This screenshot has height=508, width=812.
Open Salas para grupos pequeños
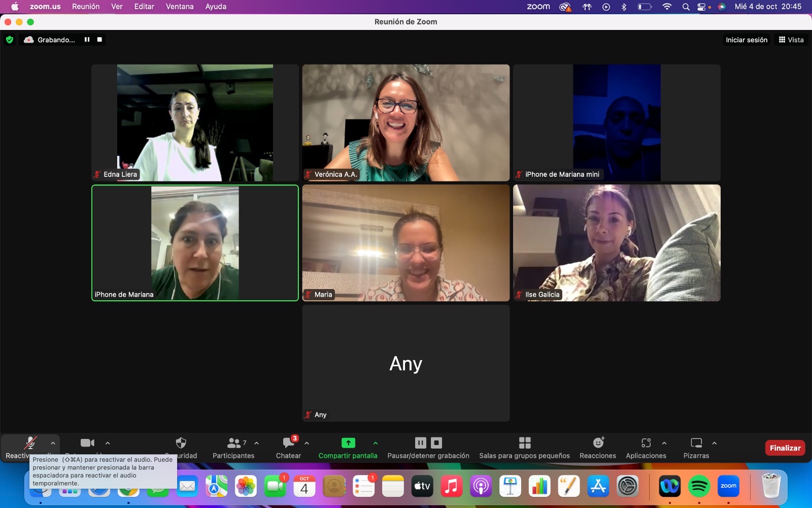coord(525,448)
